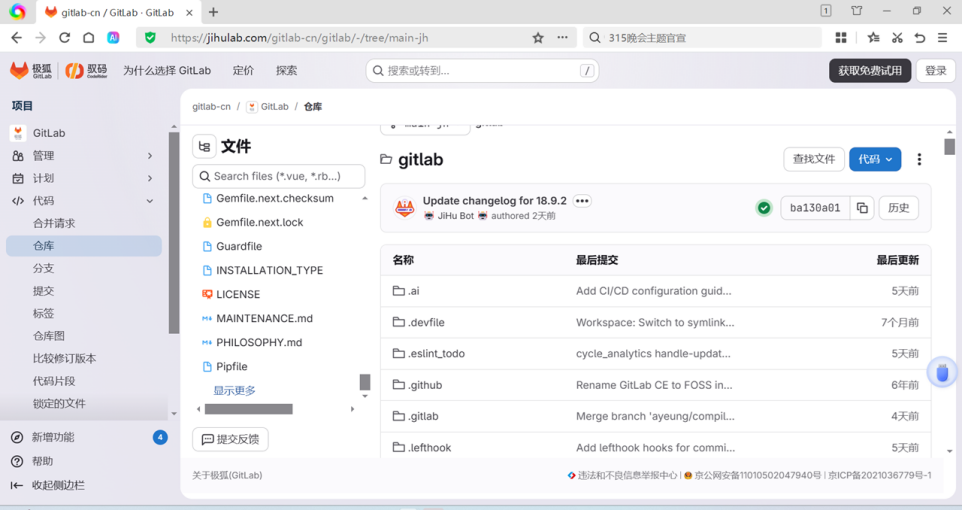Open PHILOSOPHY.md in the file tree
This screenshot has width=962, height=510.
pyautogui.click(x=259, y=342)
